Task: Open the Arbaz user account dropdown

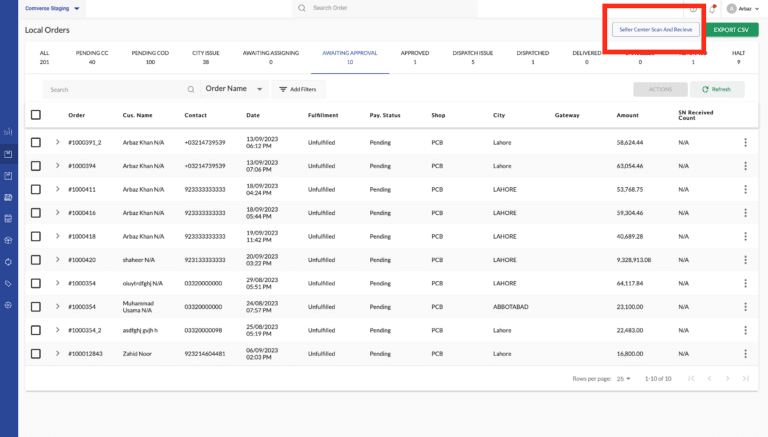Action: tap(745, 9)
